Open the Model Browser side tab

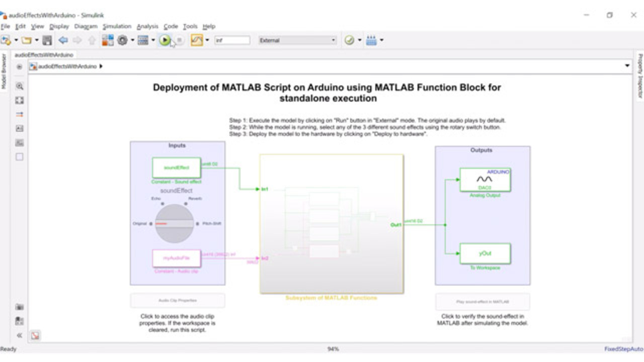[x=4, y=72]
